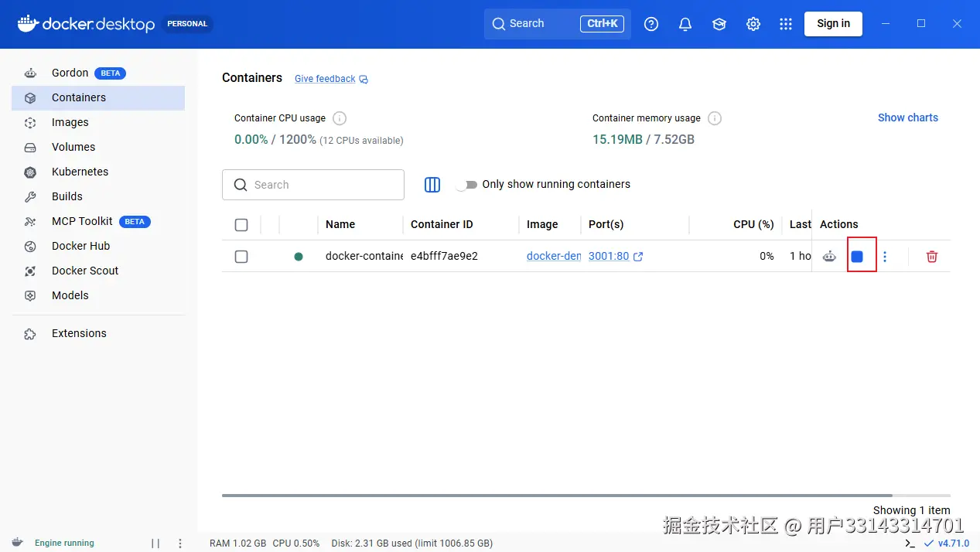Pause the Docker engine in status bar
The height and width of the screenshot is (552, 980).
(x=155, y=543)
